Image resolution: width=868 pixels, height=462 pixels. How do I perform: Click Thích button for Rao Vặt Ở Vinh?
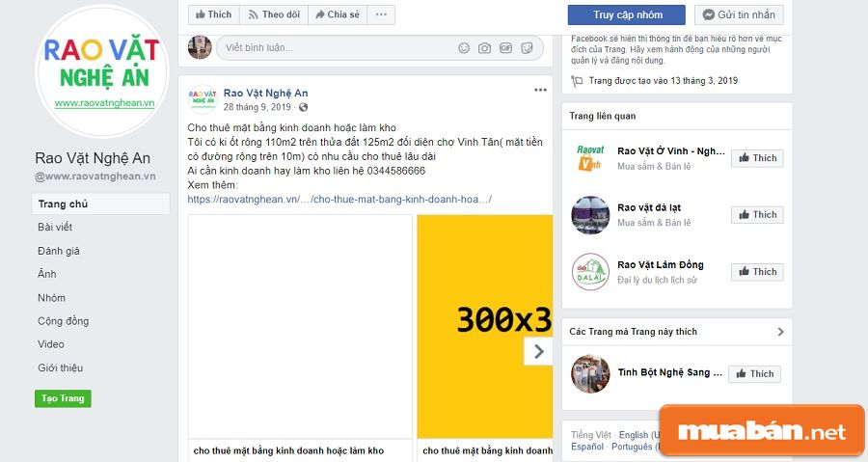[x=757, y=158]
